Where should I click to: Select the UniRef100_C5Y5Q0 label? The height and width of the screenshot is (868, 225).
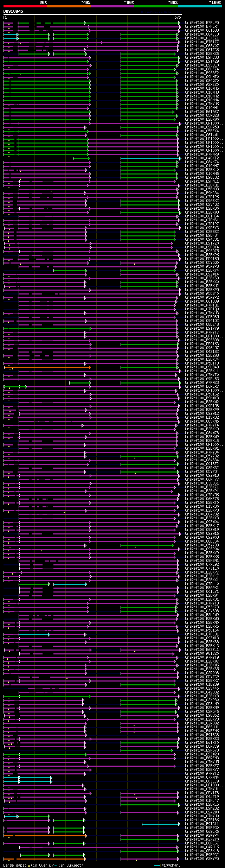(202, 262)
